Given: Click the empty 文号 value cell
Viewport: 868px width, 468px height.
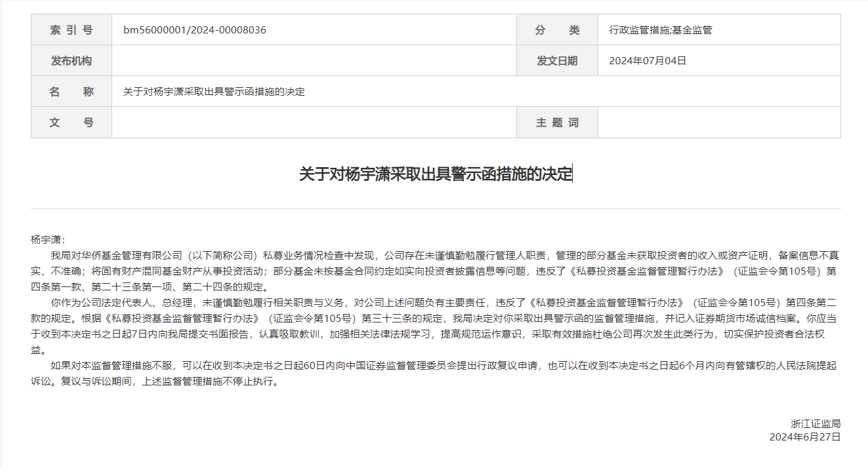Looking at the screenshot, I should 314,123.
